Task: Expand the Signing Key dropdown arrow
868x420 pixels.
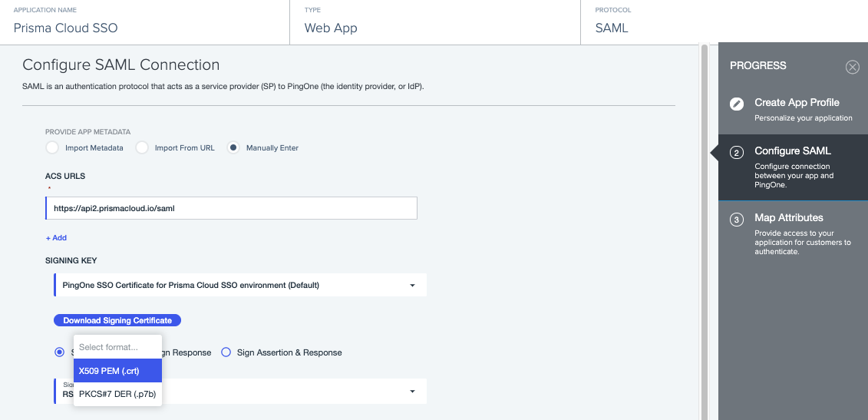Action: pos(412,286)
